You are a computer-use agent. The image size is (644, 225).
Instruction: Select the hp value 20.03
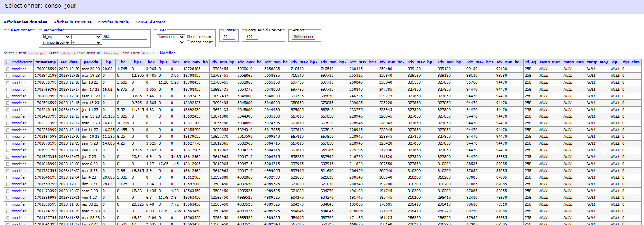coord(108,69)
